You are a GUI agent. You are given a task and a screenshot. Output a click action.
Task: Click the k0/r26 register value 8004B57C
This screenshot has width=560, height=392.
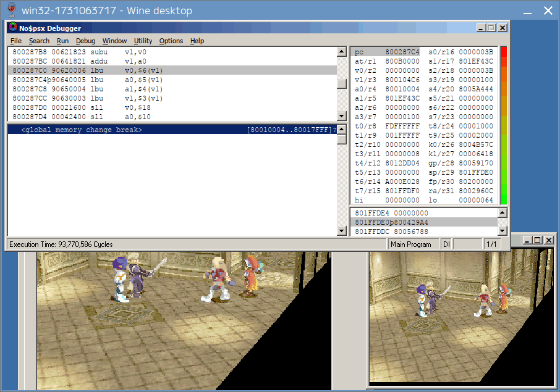(476, 145)
